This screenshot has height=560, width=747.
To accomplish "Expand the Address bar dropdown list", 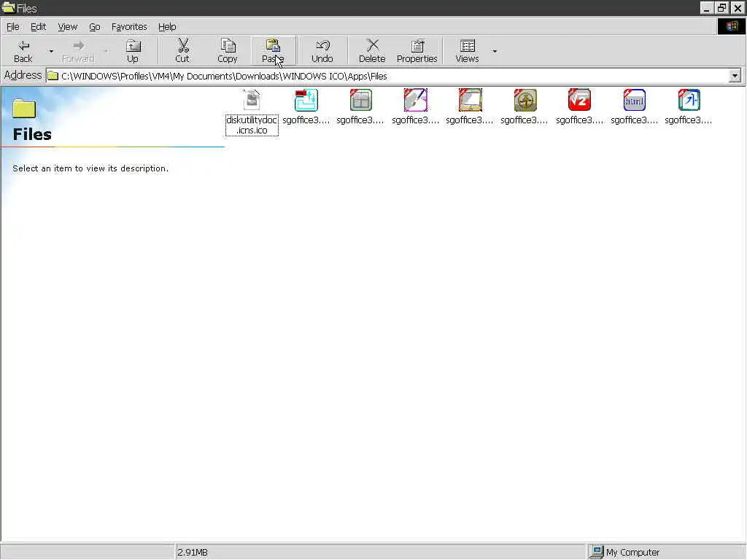I will (735, 76).
